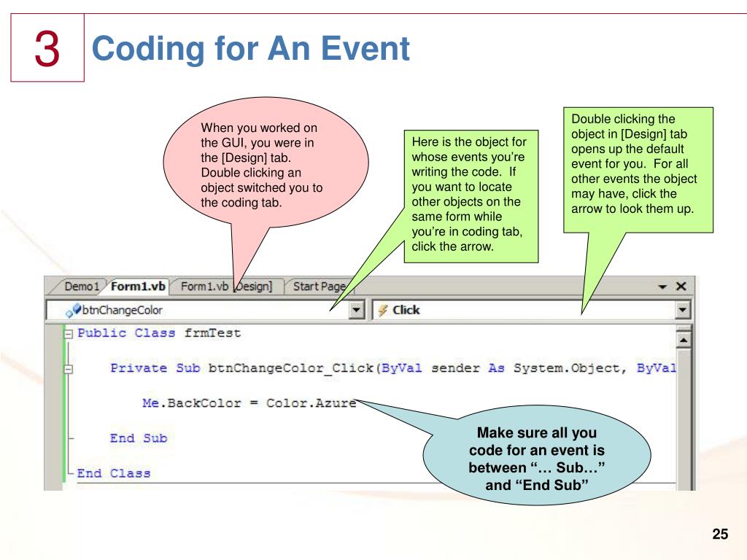Click the code editor scroll up arrow
Screen dimensions: 747x560
[x=683, y=340]
